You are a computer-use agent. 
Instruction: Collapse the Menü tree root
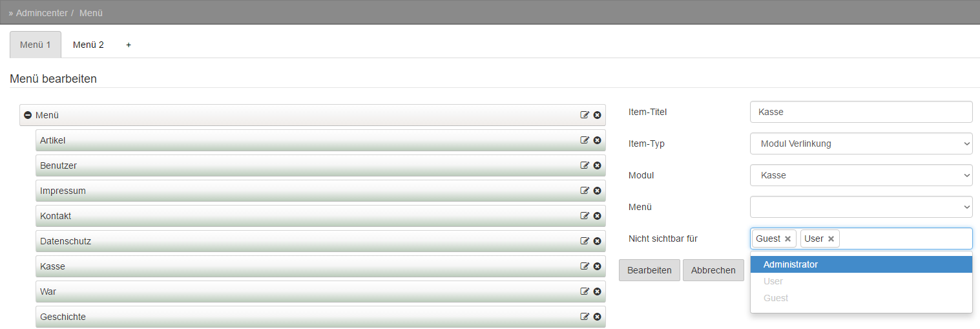28,115
